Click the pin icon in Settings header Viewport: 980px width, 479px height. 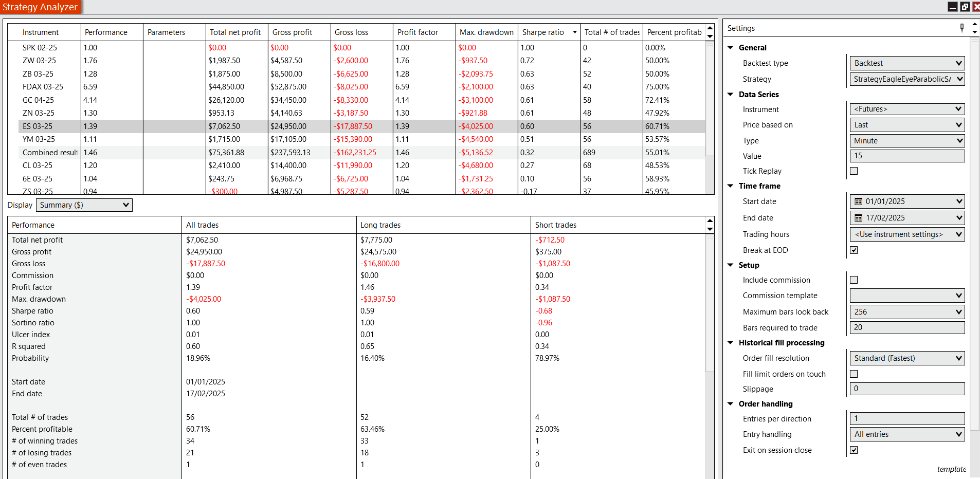[962, 28]
